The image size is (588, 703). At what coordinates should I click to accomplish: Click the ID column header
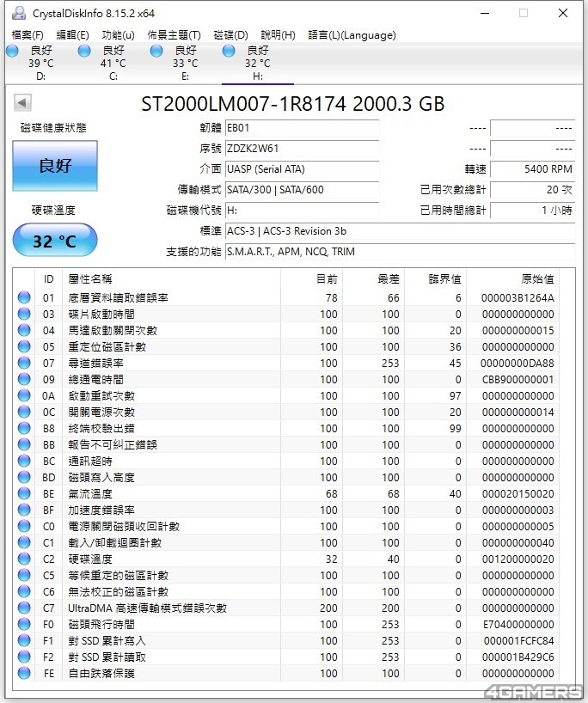tap(48, 278)
